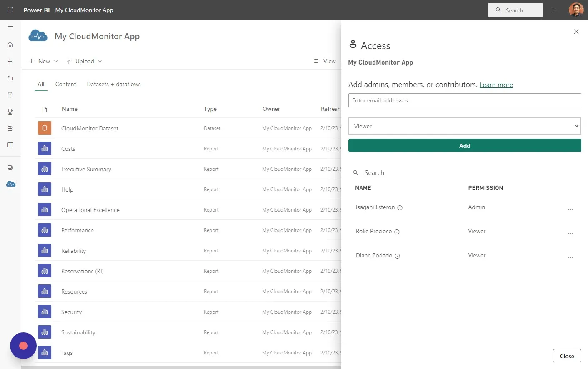Open the View dropdown
The image size is (588, 369).
328,61
